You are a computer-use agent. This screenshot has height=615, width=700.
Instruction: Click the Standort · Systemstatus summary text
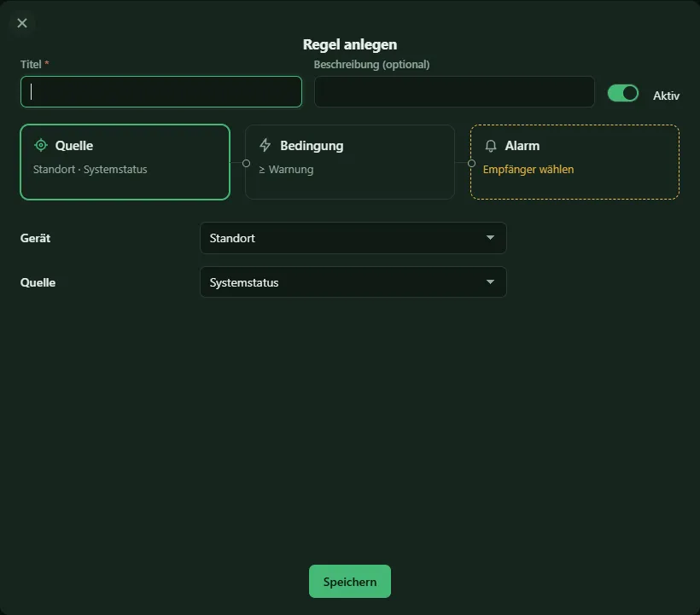[x=90, y=170]
